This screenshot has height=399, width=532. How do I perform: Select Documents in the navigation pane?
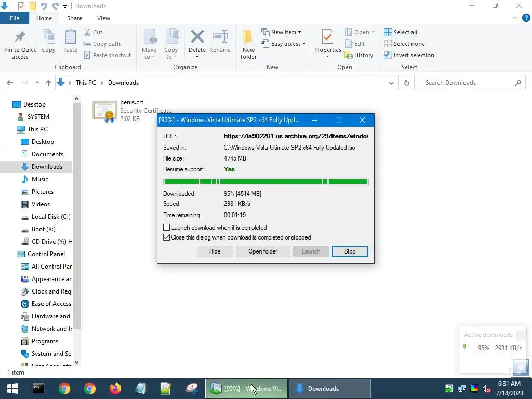pos(43,154)
